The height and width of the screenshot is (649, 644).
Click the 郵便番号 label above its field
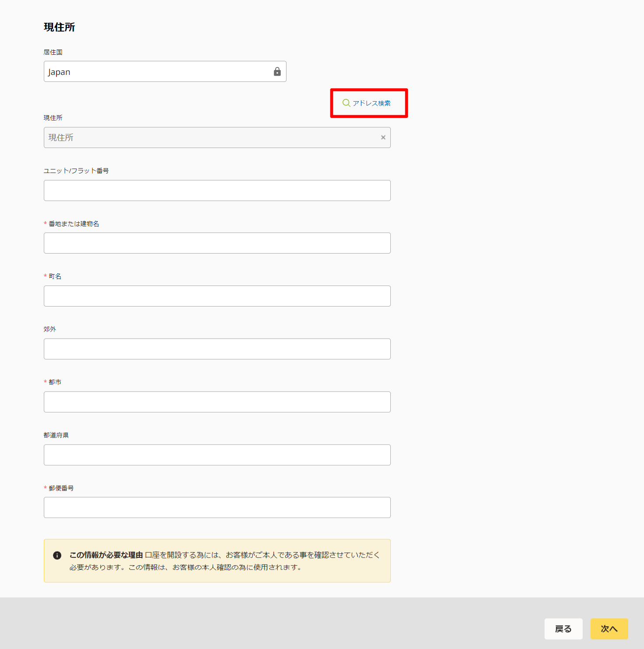(61, 488)
